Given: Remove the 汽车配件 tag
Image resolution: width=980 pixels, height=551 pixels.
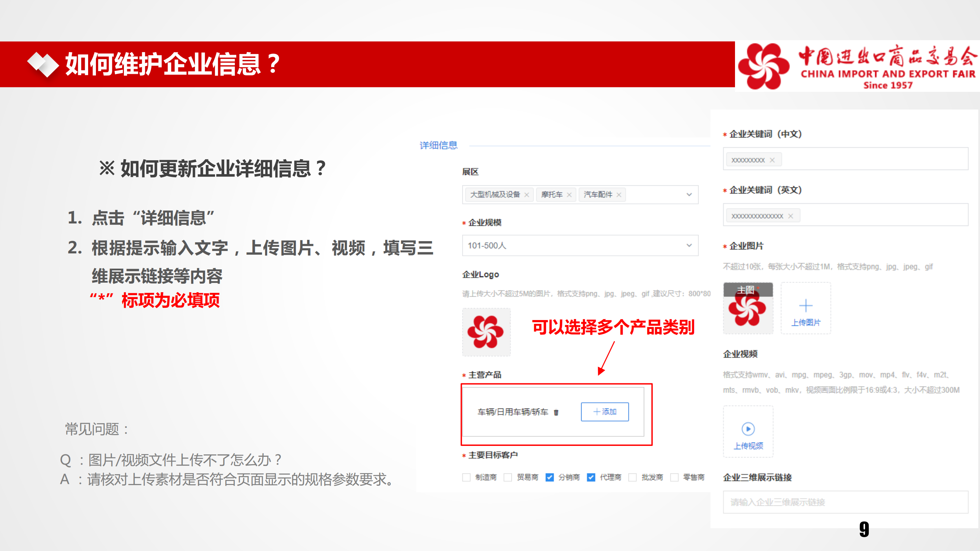Looking at the screenshot, I should pyautogui.click(x=619, y=195).
